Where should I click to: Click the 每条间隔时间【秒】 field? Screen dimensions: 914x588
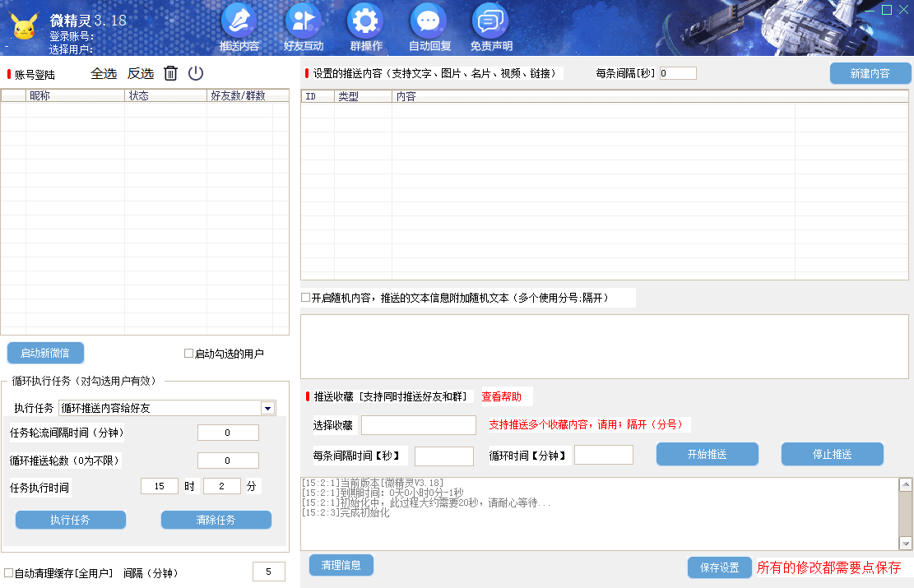(444, 456)
